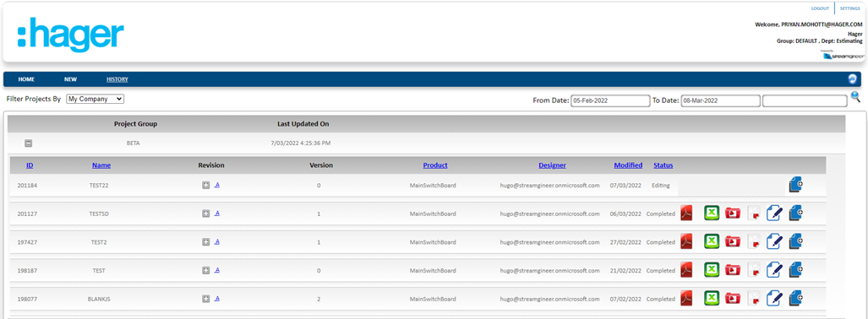Open the red folder icon for project 198187
The height and width of the screenshot is (319, 868).
pos(733,270)
